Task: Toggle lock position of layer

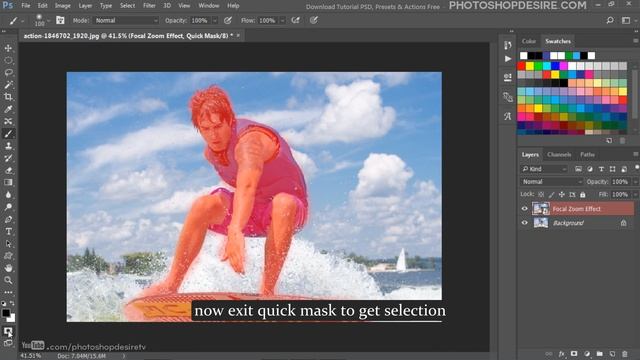Action: [x=562, y=195]
